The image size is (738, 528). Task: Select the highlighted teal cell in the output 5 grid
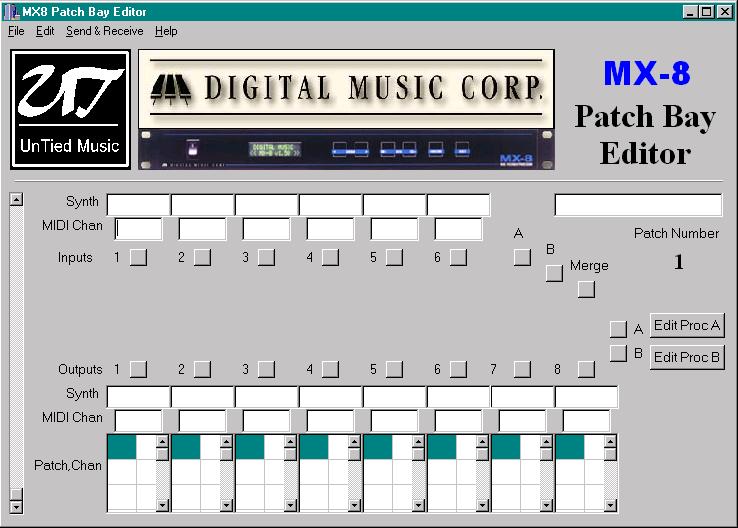point(378,447)
